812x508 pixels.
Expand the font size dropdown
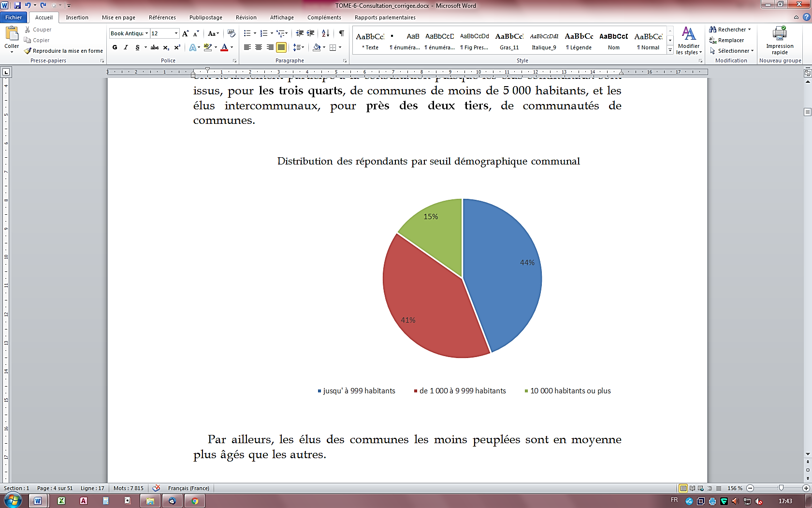tap(176, 33)
